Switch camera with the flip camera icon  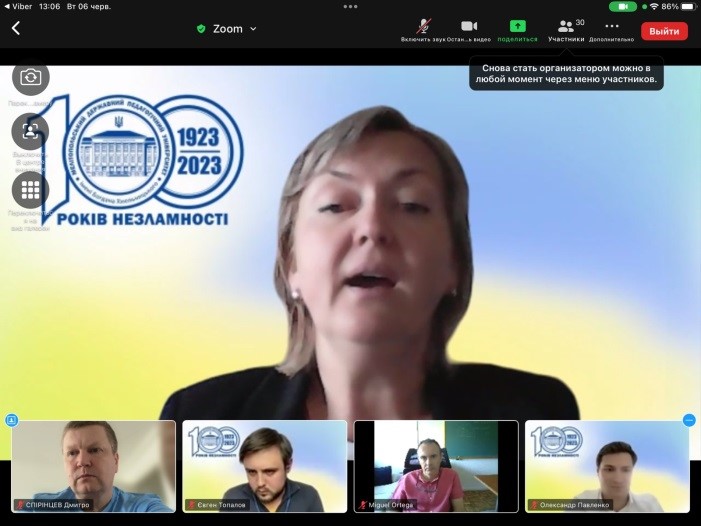tap(30, 77)
